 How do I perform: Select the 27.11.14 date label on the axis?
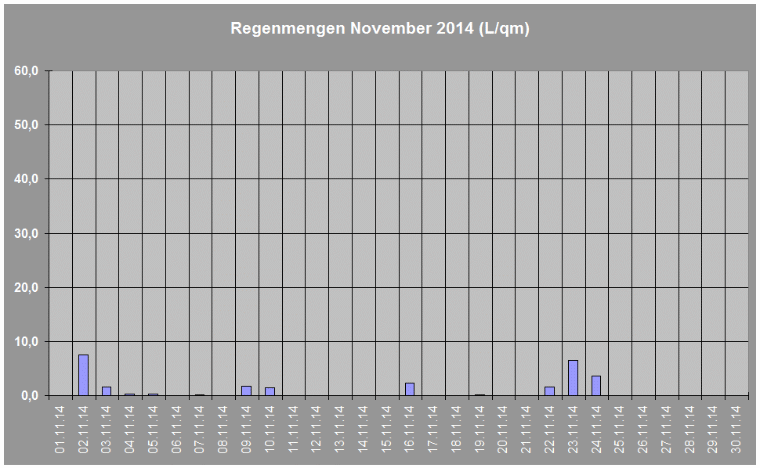pyautogui.click(x=665, y=429)
